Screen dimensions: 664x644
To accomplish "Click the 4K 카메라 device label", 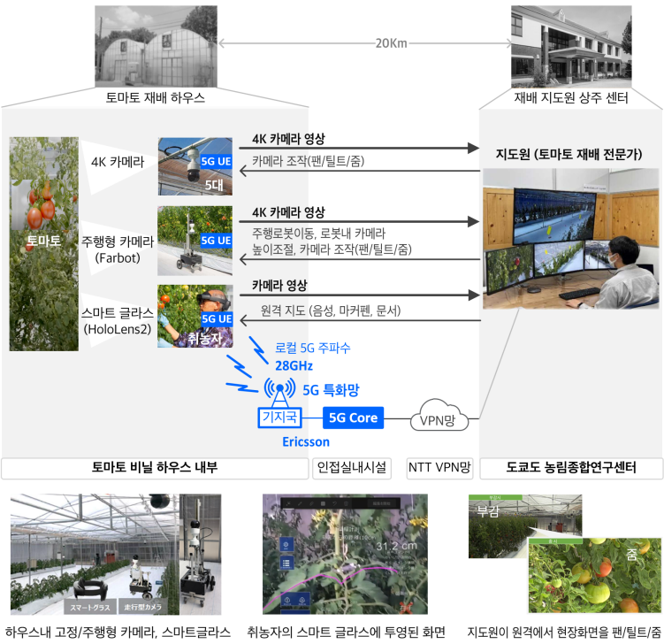I will 118,162.
